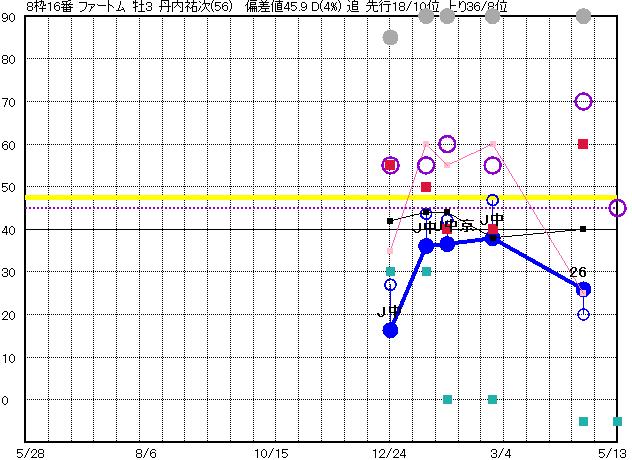Click the filled blue dot below the 26 label
The height and width of the screenshot is (460, 632).
coord(584,289)
